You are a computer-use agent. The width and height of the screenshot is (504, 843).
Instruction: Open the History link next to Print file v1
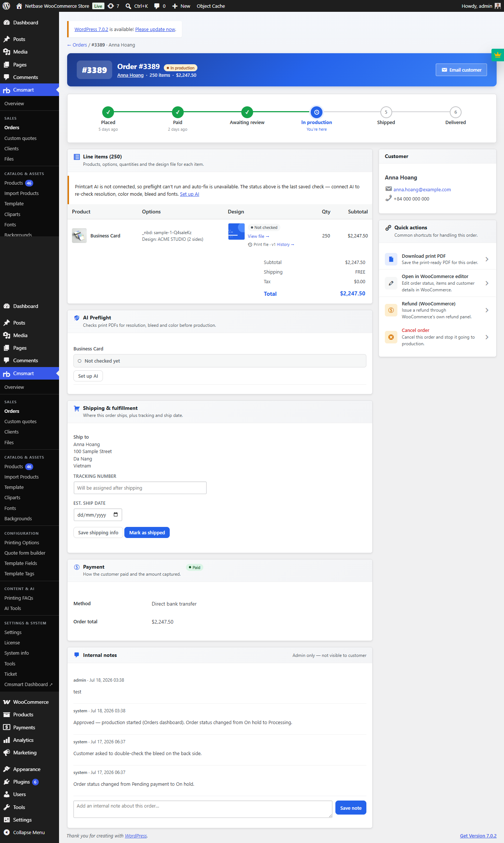pos(285,244)
